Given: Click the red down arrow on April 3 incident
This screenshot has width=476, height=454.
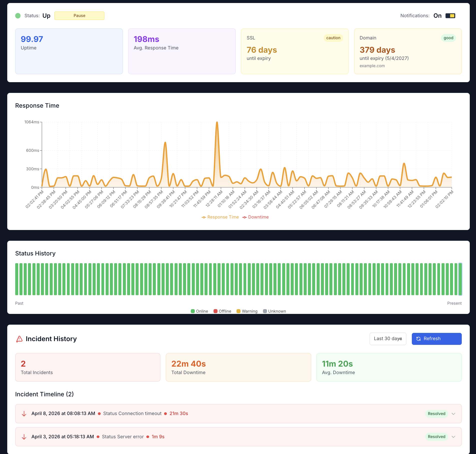Looking at the screenshot, I should (x=24, y=437).
